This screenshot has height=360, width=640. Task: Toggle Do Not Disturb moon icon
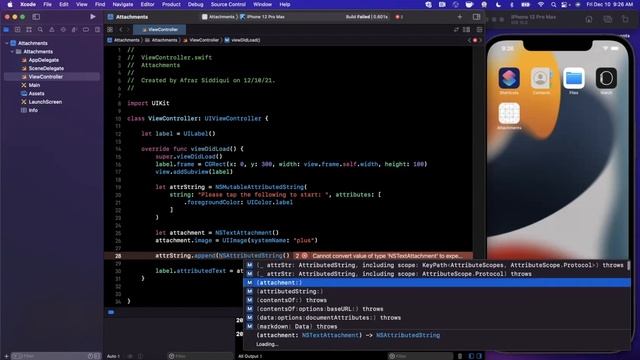[498, 4]
